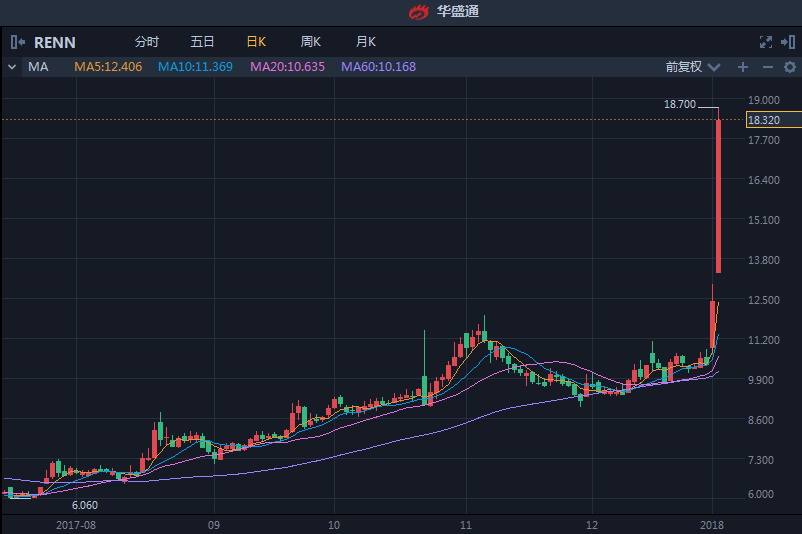802x534 pixels.
Task: Select the 月K monthly candlestick tab
Action: (x=365, y=42)
